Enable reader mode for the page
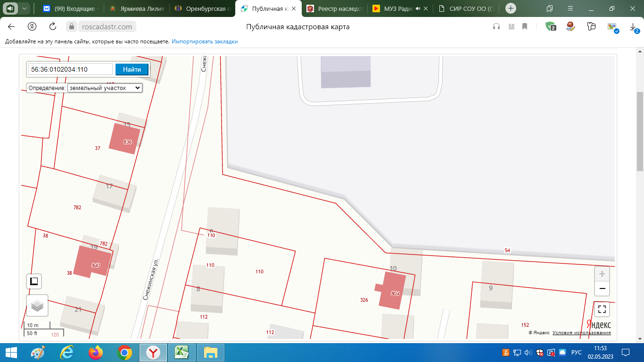Image resolution: width=644 pixels, height=362 pixels. click(511, 27)
